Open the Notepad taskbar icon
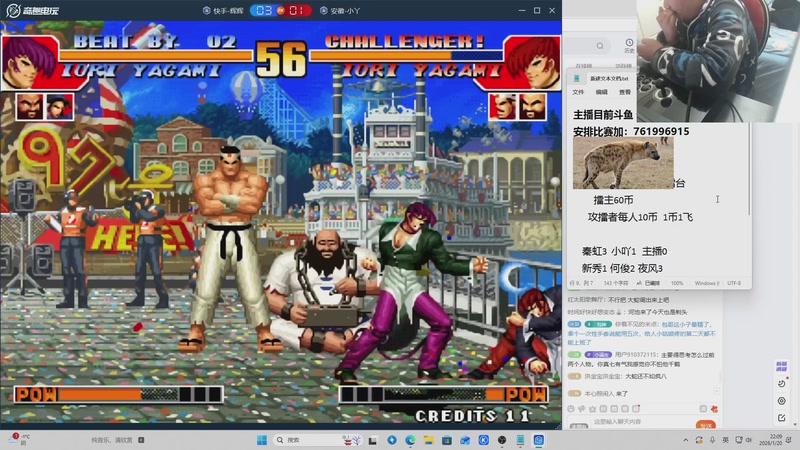Screen dimensions: 800x450 click(520, 440)
